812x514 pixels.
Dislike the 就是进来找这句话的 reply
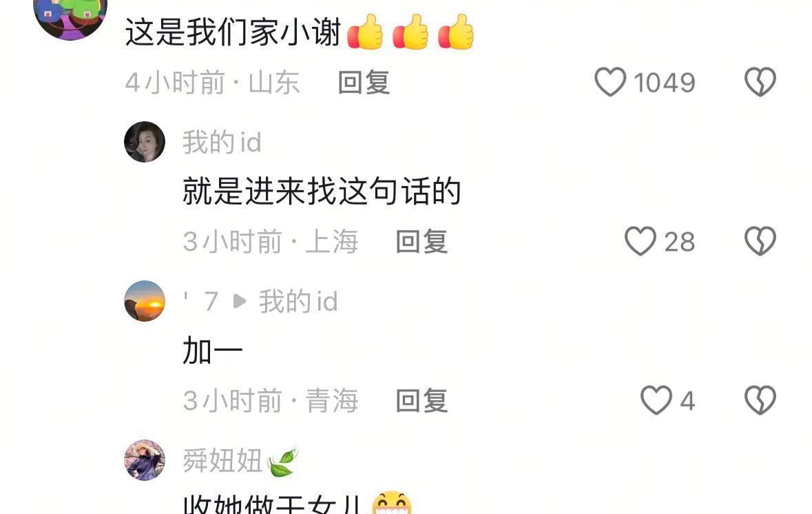(x=760, y=241)
